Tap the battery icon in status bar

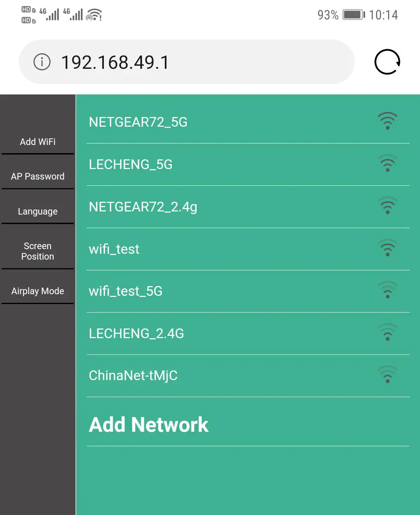(x=353, y=15)
